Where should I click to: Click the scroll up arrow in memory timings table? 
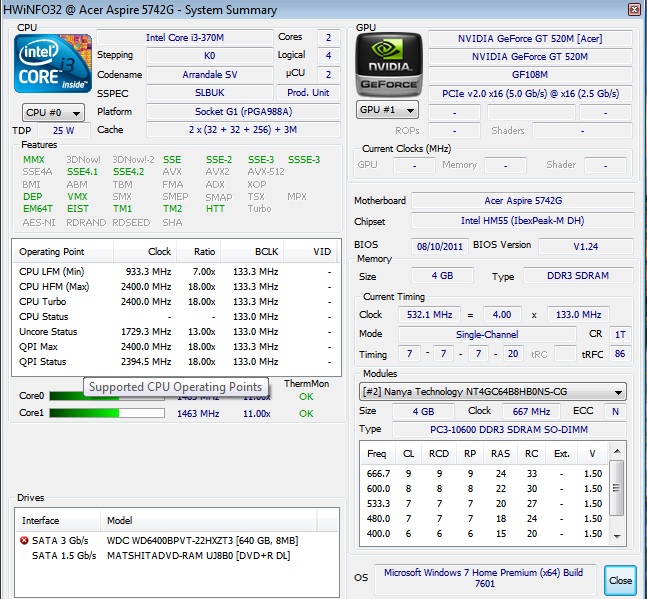pyautogui.click(x=617, y=451)
